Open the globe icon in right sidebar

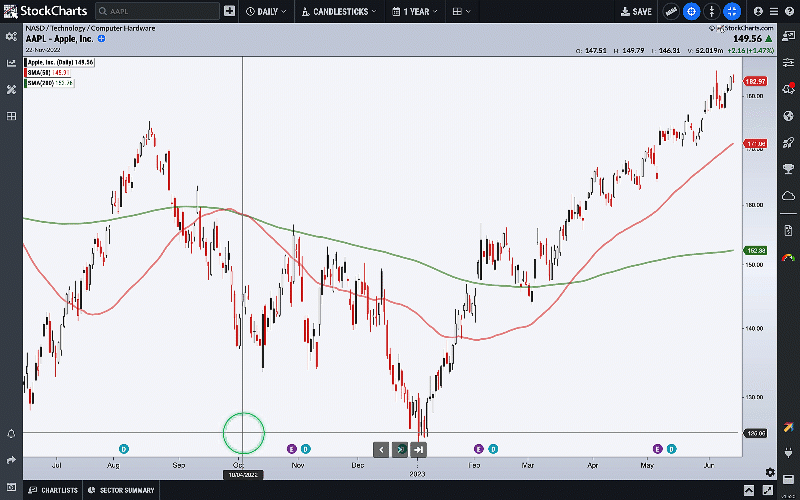coord(788,116)
